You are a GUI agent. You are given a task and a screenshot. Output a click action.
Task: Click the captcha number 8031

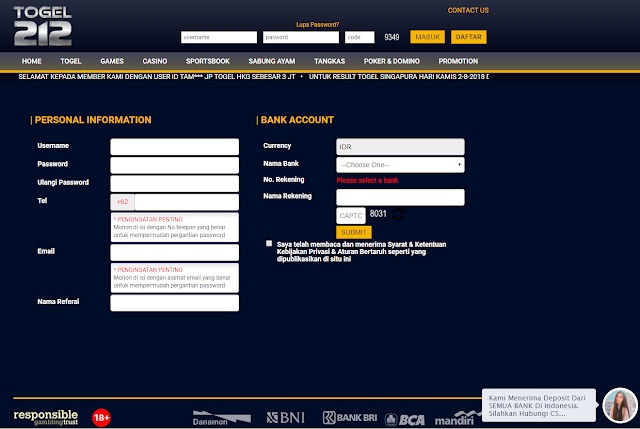378,213
